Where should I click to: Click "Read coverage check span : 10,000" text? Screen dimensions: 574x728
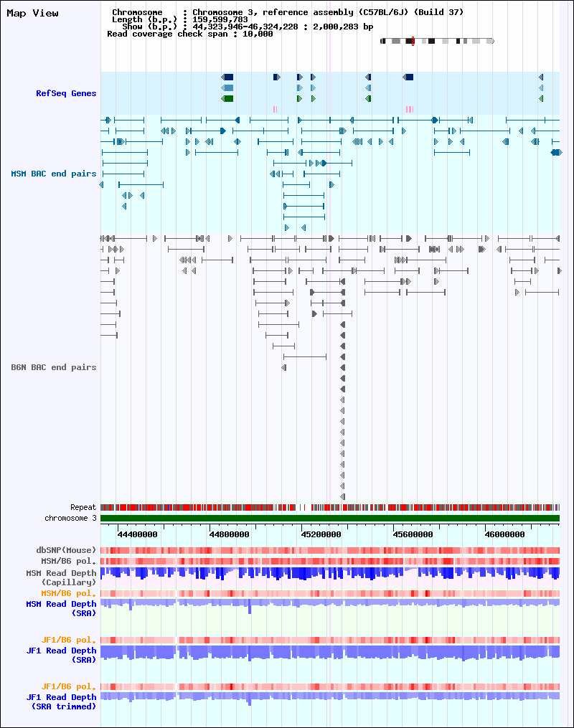tap(190, 34)
